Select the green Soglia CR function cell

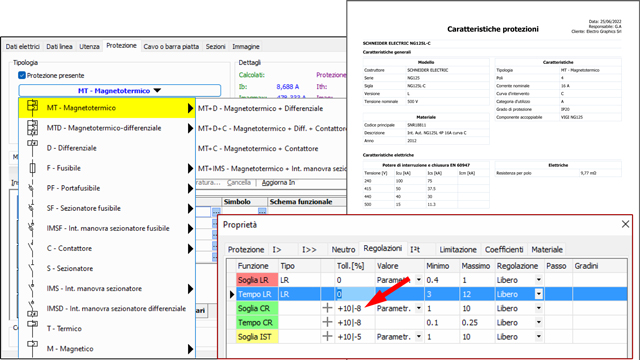pos(258,308)
